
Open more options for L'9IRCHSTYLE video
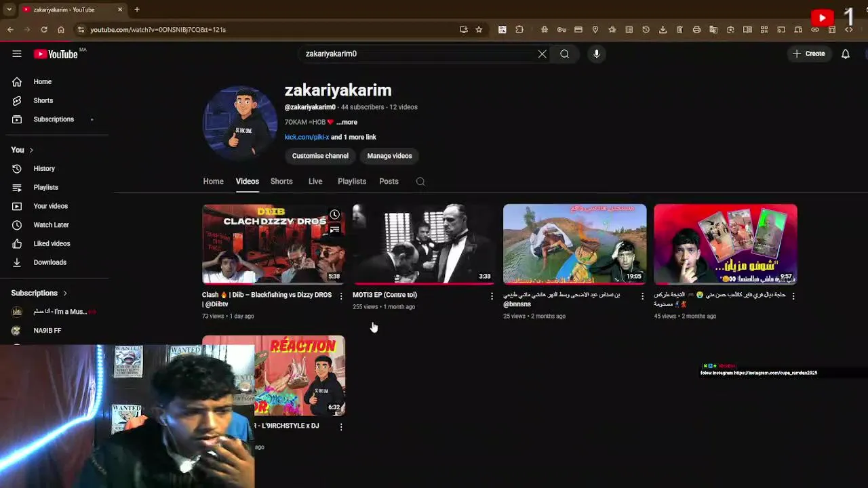(341, 427)
